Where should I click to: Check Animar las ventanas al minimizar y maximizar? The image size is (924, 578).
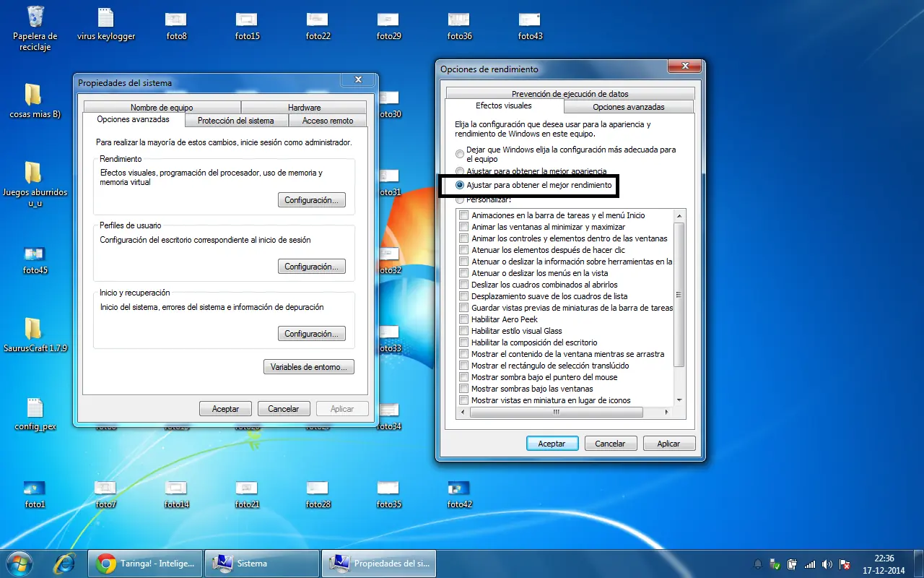(x=464, y=227)
